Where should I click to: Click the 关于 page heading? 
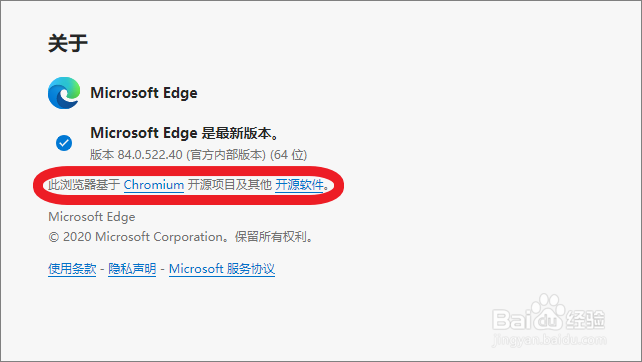point(68,43)
